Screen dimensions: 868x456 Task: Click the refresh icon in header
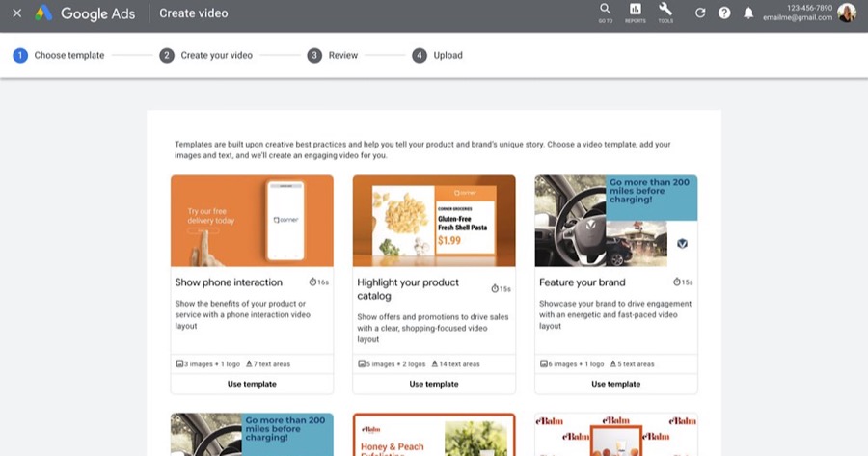click(x=700, y=13)
